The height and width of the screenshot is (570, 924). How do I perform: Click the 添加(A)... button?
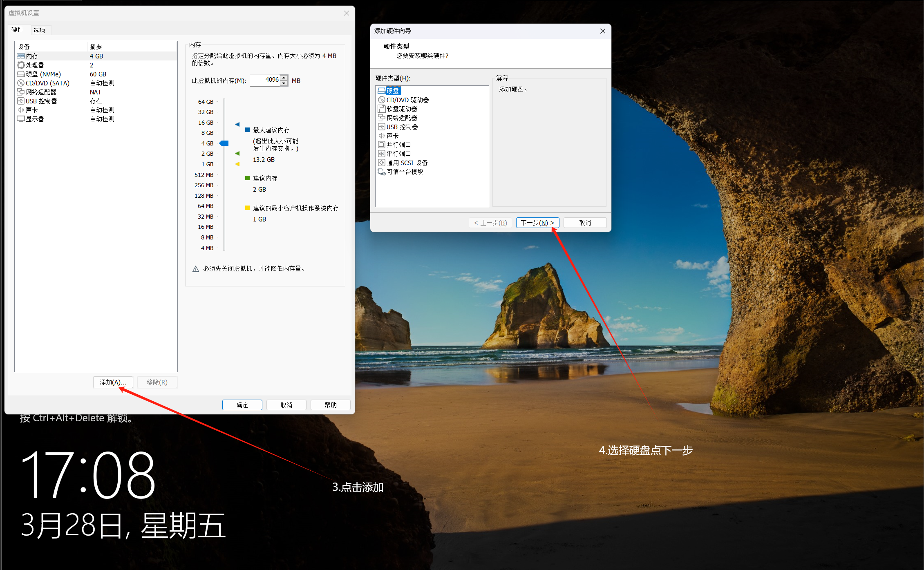[113, 382]
